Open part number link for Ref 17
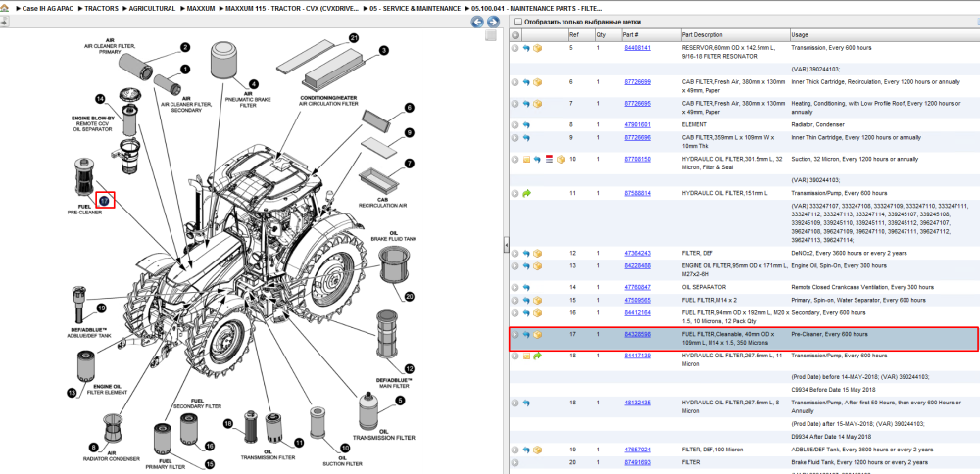Screen dimensions: 980x474 click(x=638, y=335)
